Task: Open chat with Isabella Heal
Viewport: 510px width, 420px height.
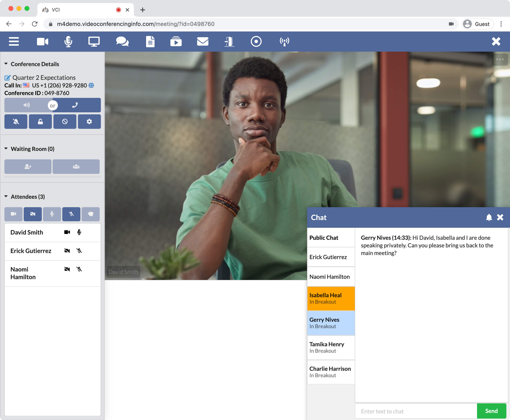Action: [331, 298]
